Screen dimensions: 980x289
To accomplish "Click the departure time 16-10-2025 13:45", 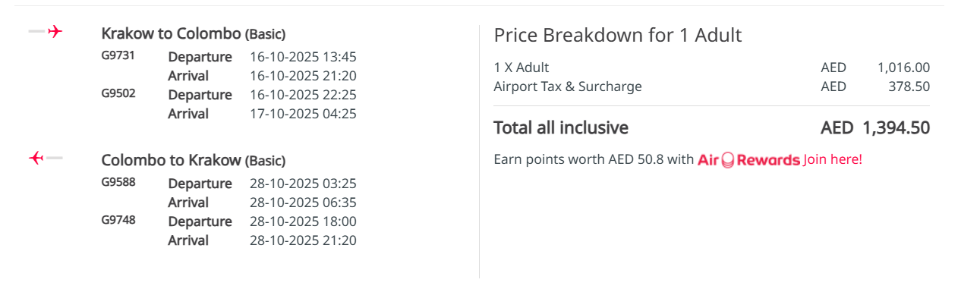I will tap(303, 57).
